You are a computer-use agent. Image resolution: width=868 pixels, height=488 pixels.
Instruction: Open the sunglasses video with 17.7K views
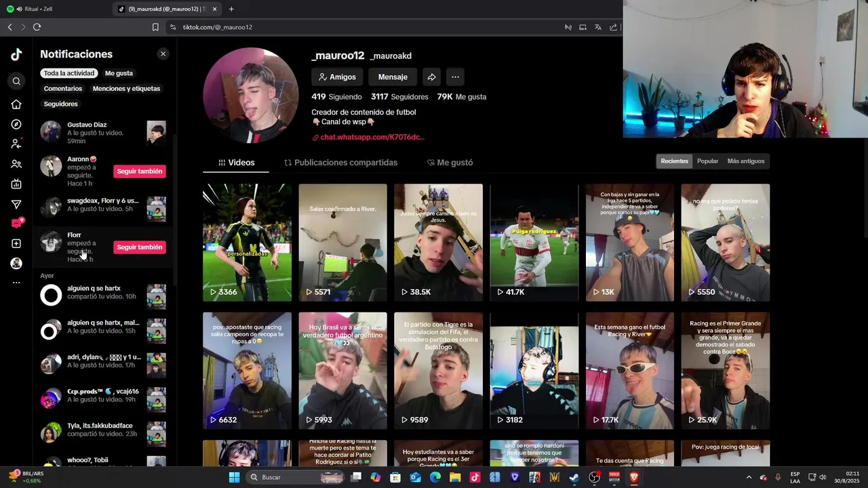(x=630, y=371)
